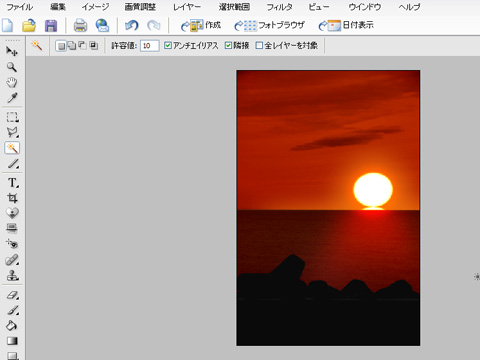Undo the last action
This screenshot has width=480, height=360.
pos(131,25)
